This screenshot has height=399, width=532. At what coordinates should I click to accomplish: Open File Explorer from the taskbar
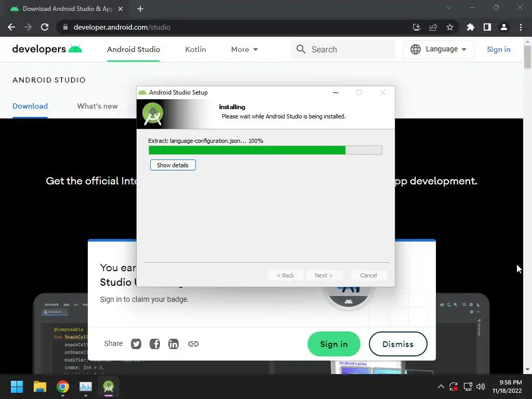tap(39, 387)
